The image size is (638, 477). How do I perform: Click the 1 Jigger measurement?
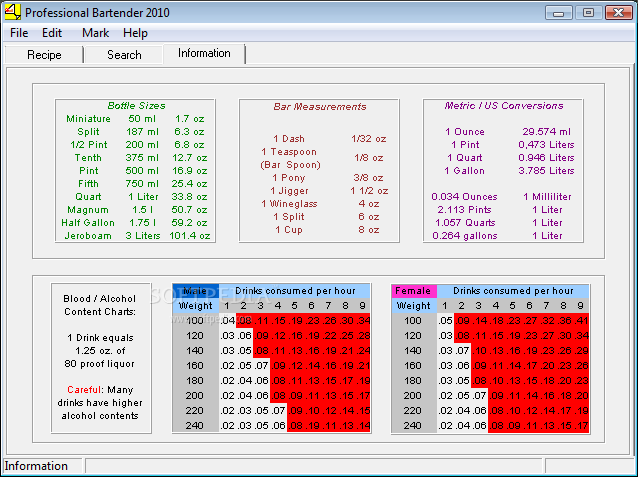[290, 191]
